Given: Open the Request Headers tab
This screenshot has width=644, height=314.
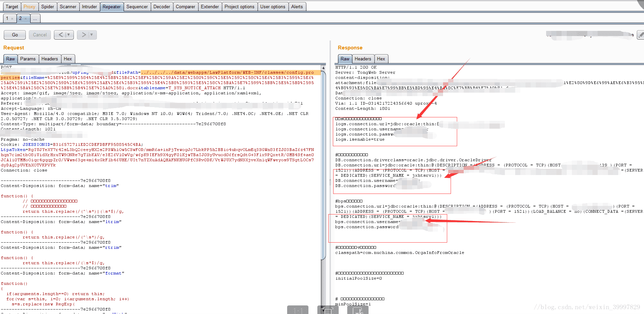Looking at the screenshot, I should coord(50,59).
